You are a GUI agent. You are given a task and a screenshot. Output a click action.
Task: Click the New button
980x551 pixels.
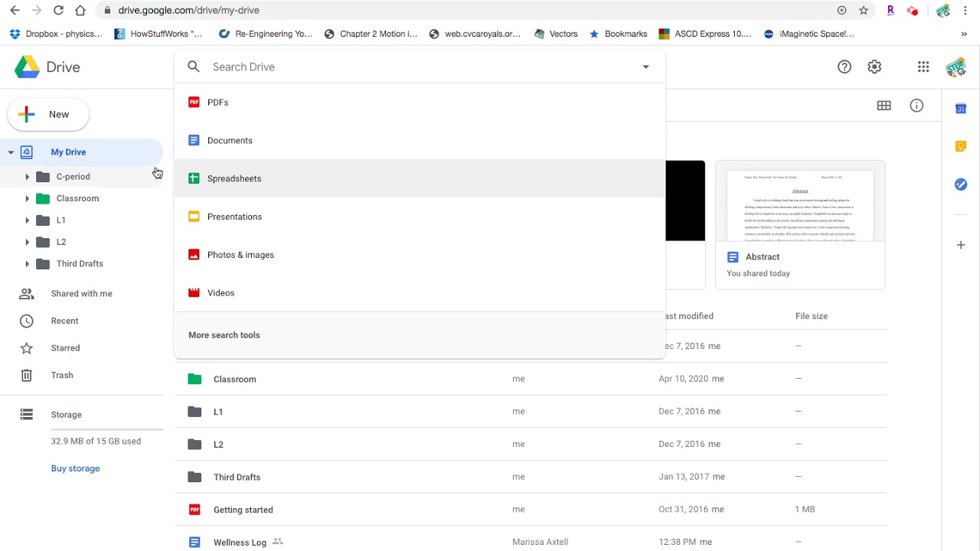tap(48, 114)
